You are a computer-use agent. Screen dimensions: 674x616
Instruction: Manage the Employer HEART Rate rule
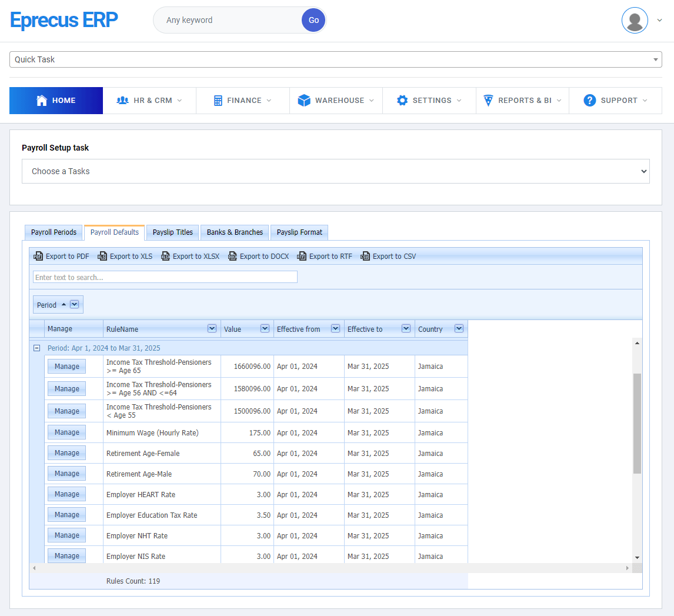click(x=66, y=494)
